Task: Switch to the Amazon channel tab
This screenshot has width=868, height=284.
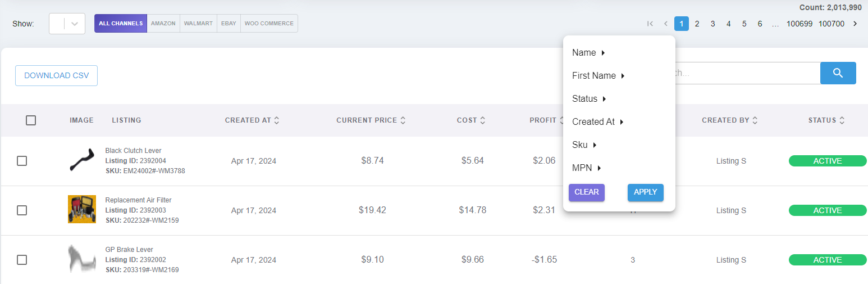Action: 163,24
